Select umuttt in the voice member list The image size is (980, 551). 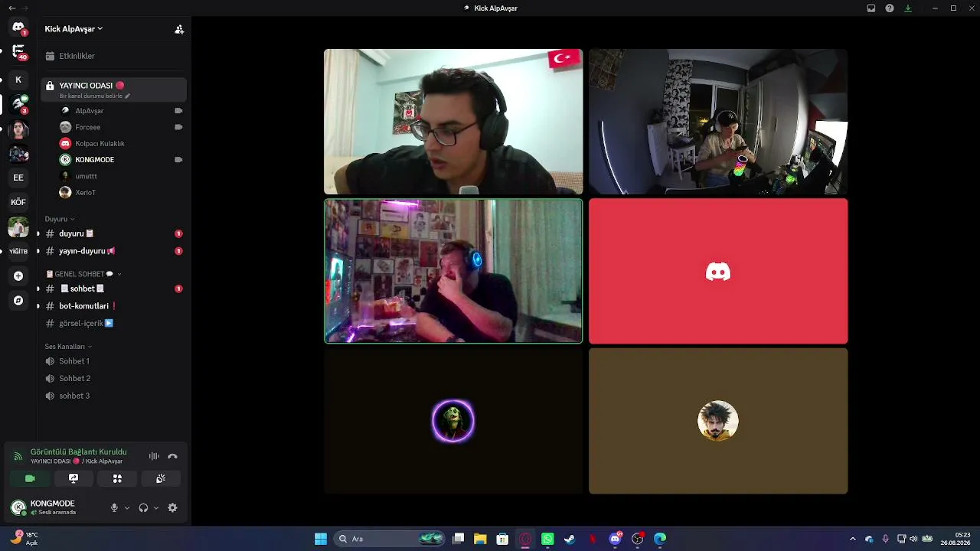point(121,176)
